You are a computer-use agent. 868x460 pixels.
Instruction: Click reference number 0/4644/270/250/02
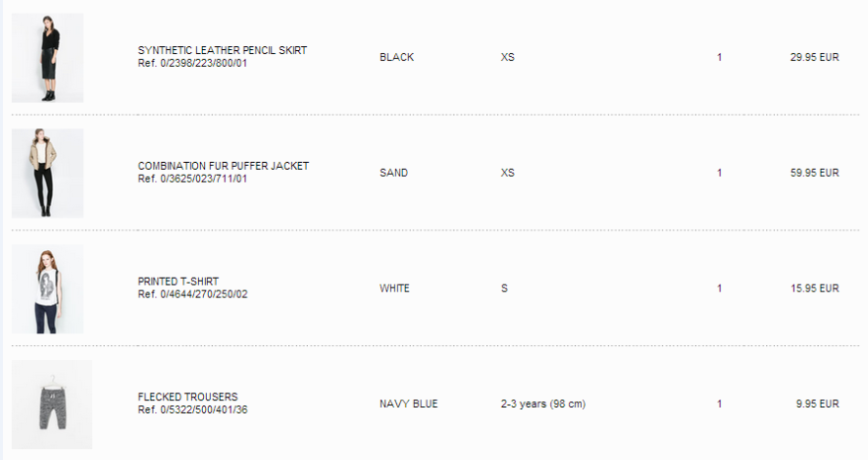[193, 294]
